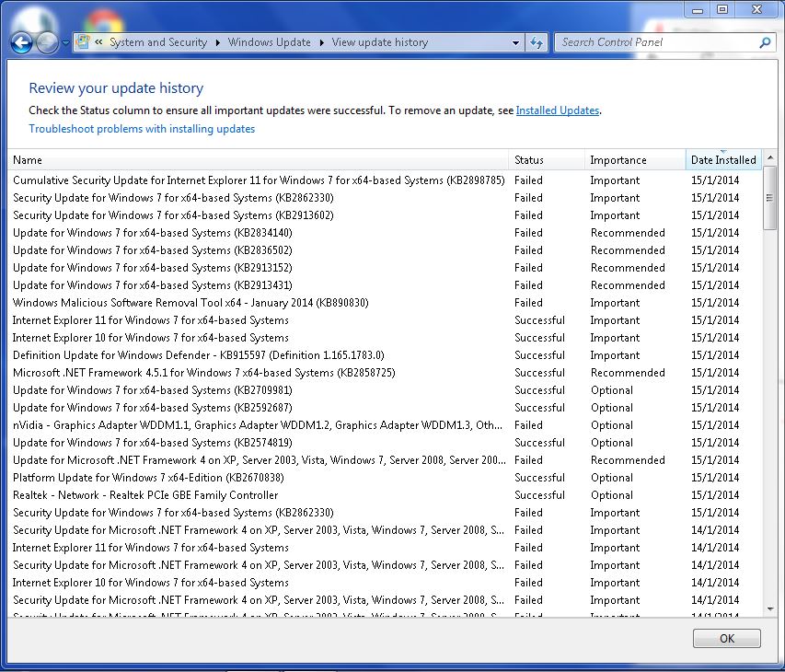The width and height of the screenshot is (785, 672).
Task: Maximize the update history window
Action: [722, 9]
